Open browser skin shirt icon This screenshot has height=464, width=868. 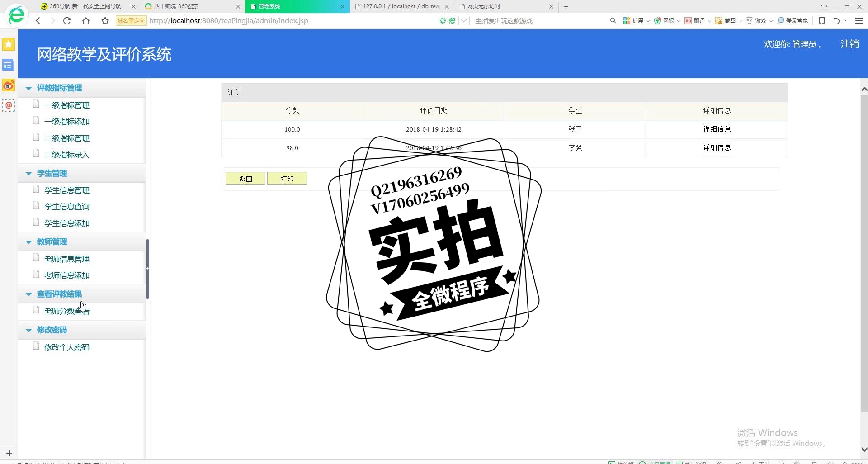(824, 7)
